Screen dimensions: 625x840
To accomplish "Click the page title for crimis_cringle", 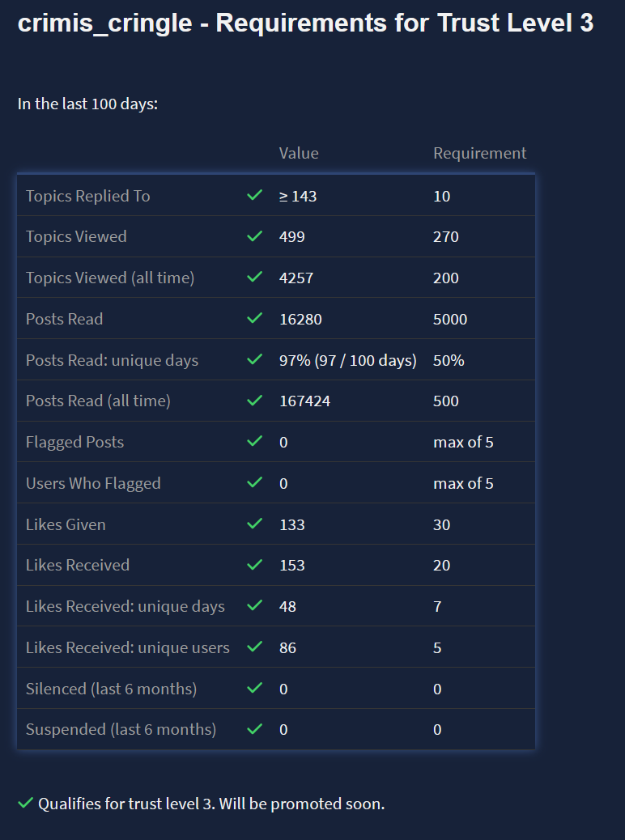I will coord(305,23).
